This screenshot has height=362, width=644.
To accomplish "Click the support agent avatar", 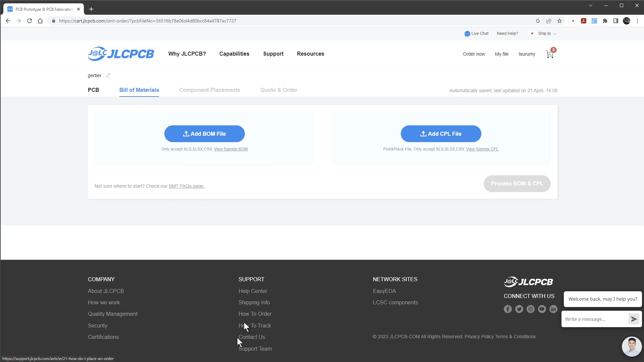I will coord(632,347).
